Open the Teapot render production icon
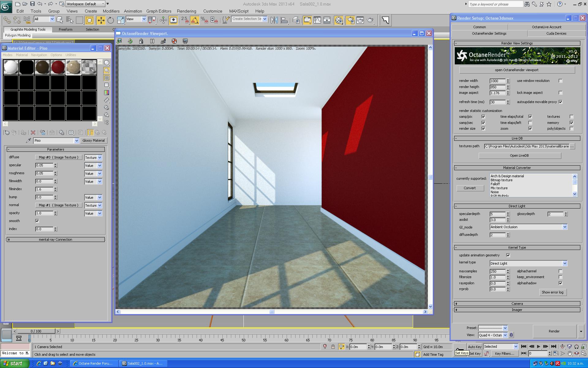588x368 pixels. tap(370, 20)
